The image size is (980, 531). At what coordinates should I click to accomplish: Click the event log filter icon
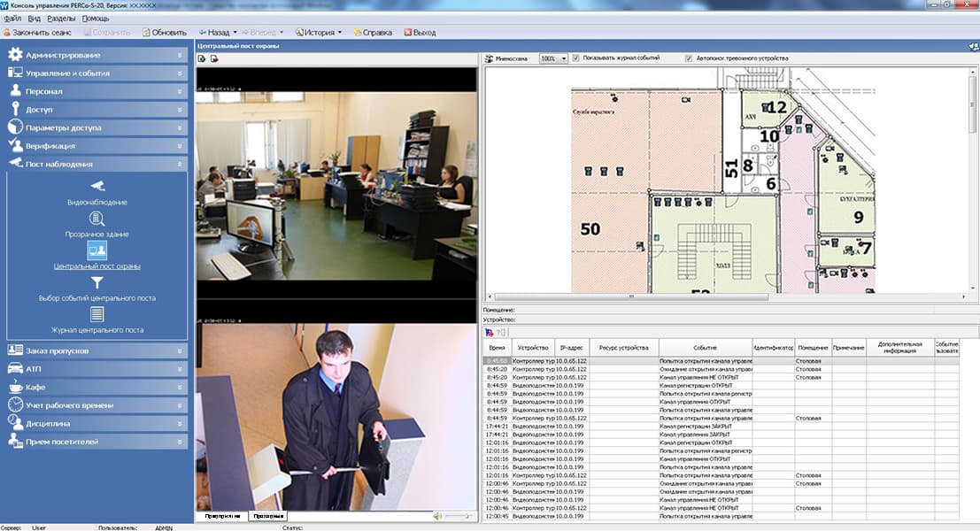pos(489,332)
